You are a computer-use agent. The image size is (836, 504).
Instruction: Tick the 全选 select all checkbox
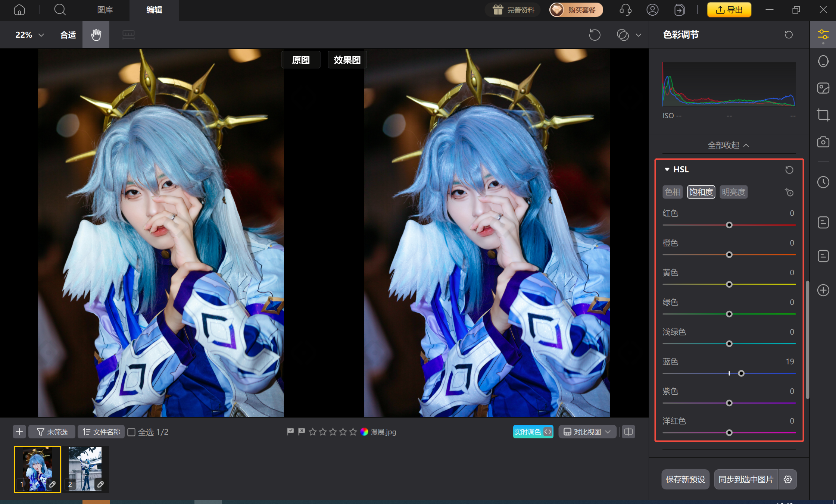pos(131,432)
